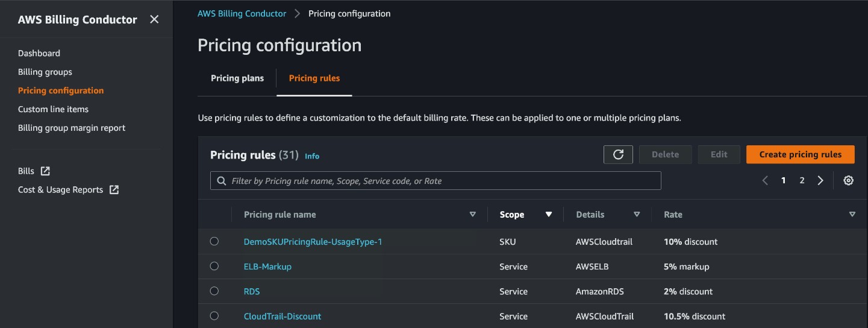
Task: Open ELB-Markup rule link
Action: [x=267, y=266]
